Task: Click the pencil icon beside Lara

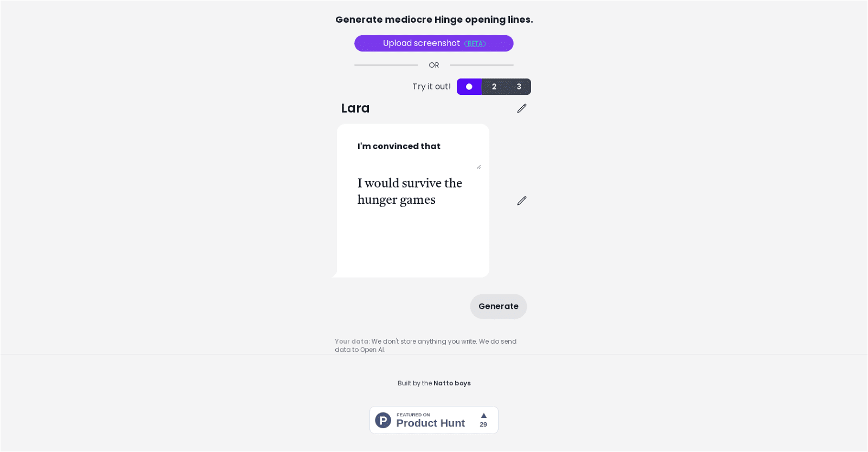Action: click(x=522, y=108)
